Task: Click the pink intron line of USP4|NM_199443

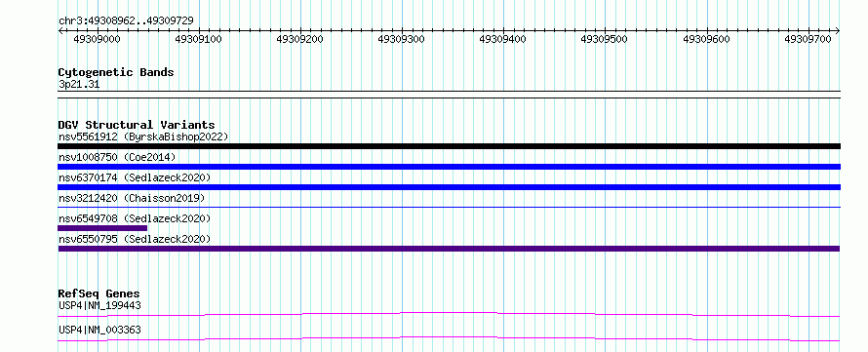Action: (x=449, y=314)
